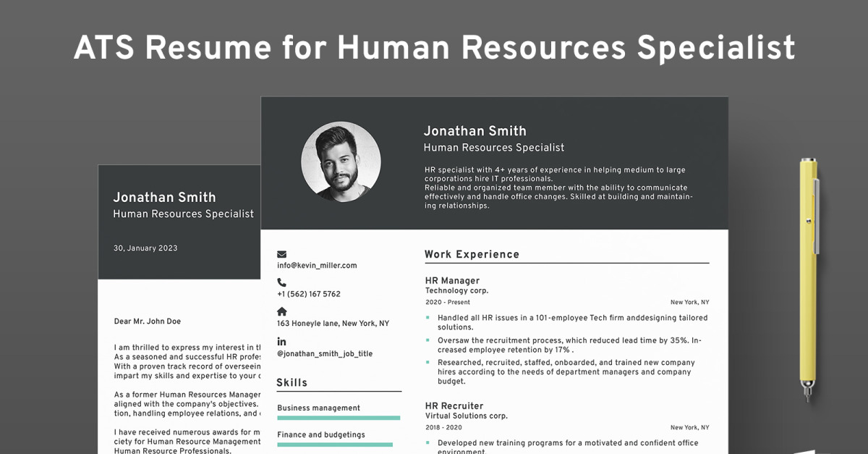
Task: Click Human Resources Specialist subtitle on cover letter
Action: [x=184, y=214]
